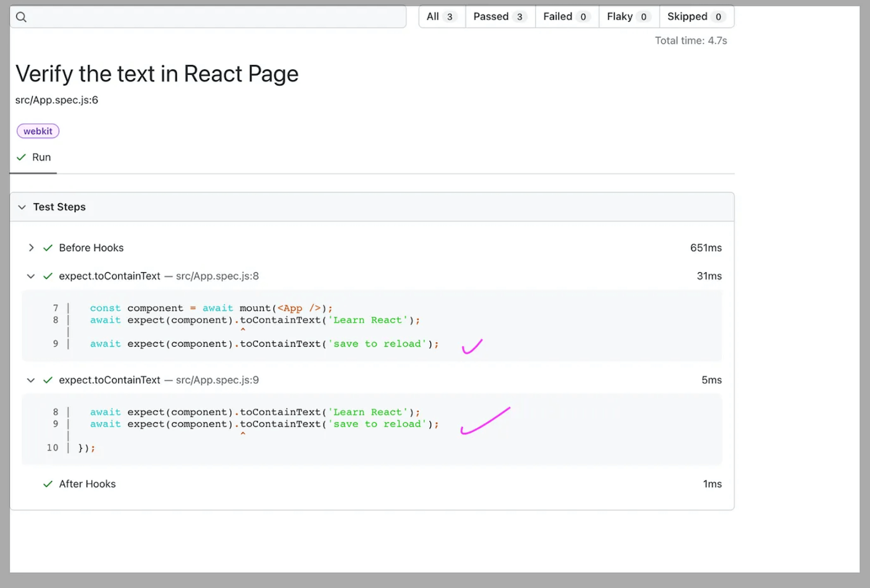Click the checkmark on expect.toContainText at line 9
Screen dimensions: 870x588
point(47,380)
